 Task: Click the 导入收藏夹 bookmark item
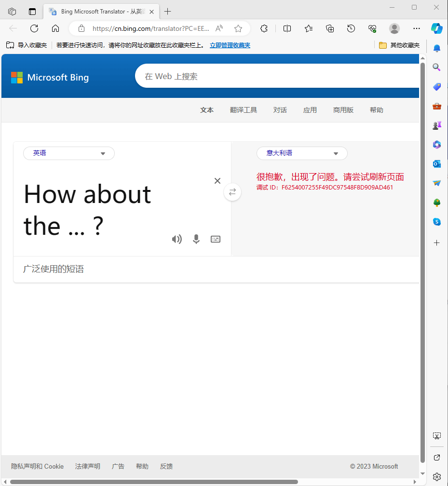27,45
